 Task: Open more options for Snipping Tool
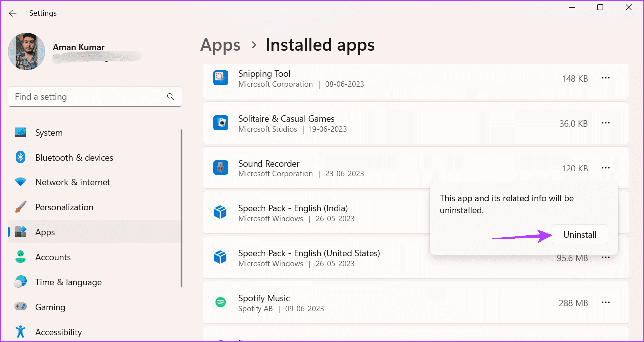pos(606,78)
